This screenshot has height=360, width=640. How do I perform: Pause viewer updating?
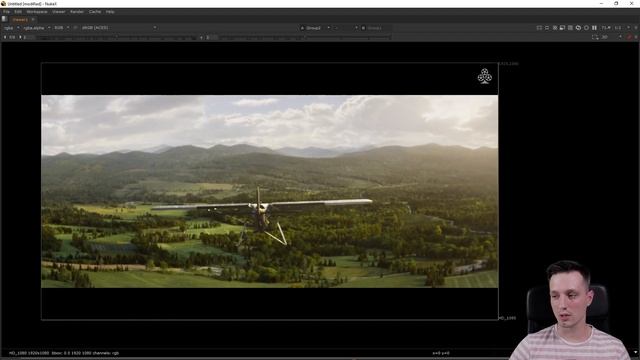pos(594,28)
